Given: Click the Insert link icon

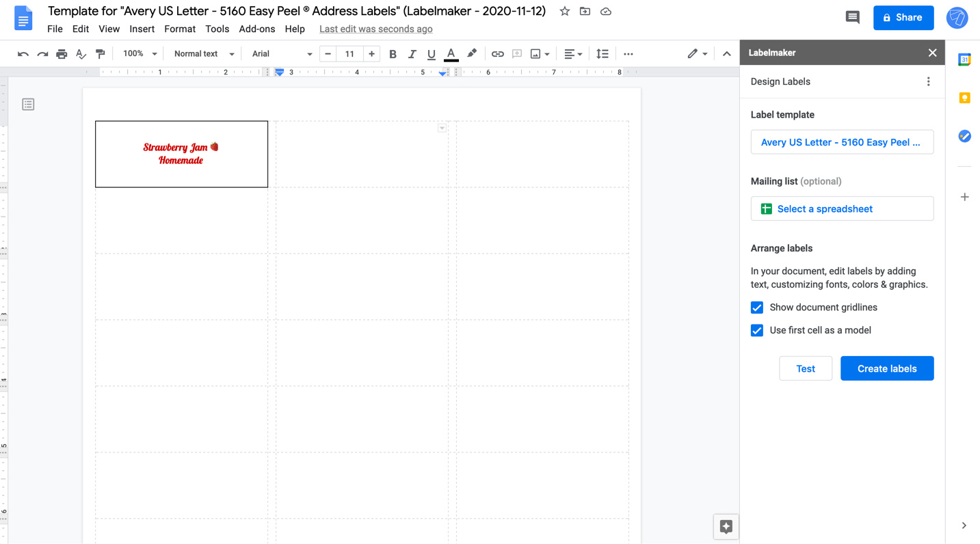Looking at the screenshot, I should (x=497, y=54).
